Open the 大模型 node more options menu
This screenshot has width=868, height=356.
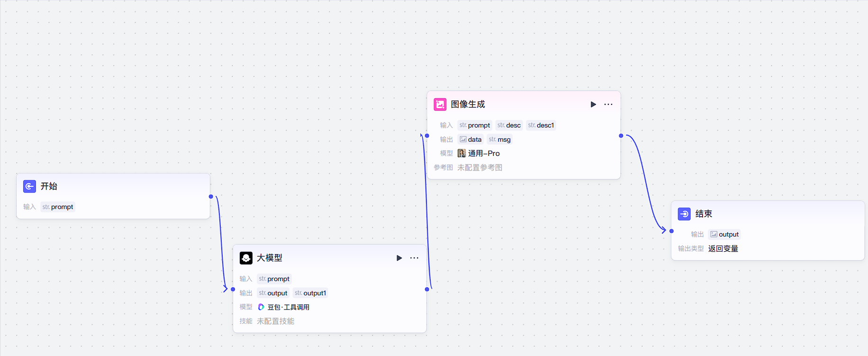(x=415, y=258)
